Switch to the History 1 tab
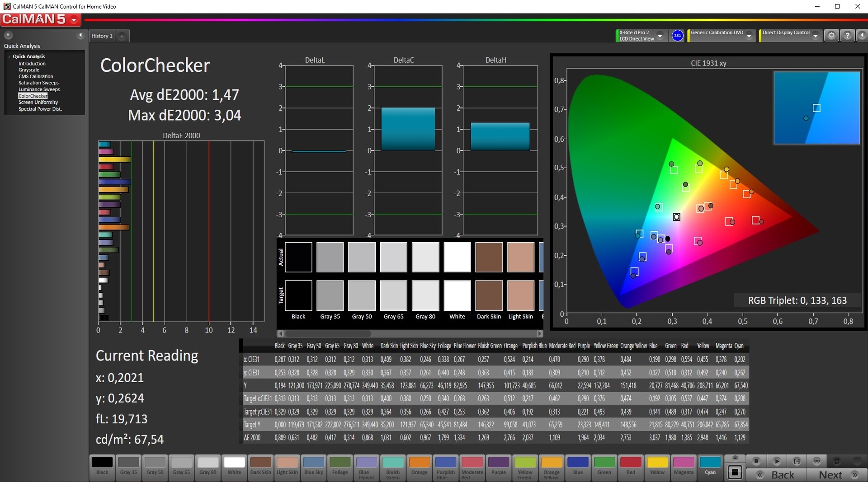The width and height of the screenshot is (868, 482). click(102, 36)
